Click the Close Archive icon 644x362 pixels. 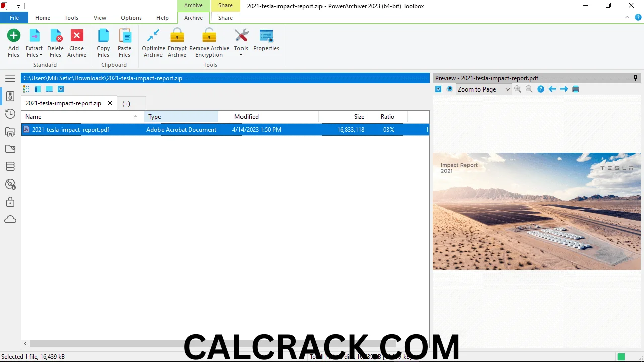[77, 36]
